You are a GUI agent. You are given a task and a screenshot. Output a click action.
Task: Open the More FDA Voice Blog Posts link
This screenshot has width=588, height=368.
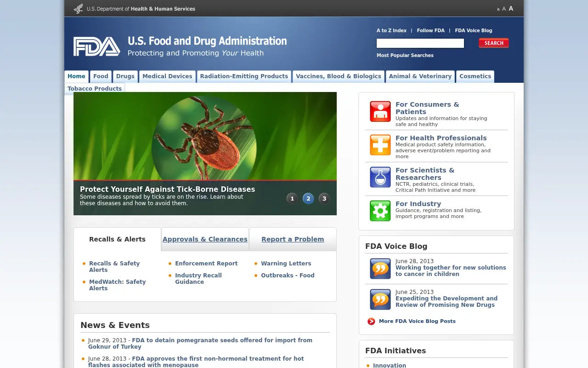pos(417,321)
